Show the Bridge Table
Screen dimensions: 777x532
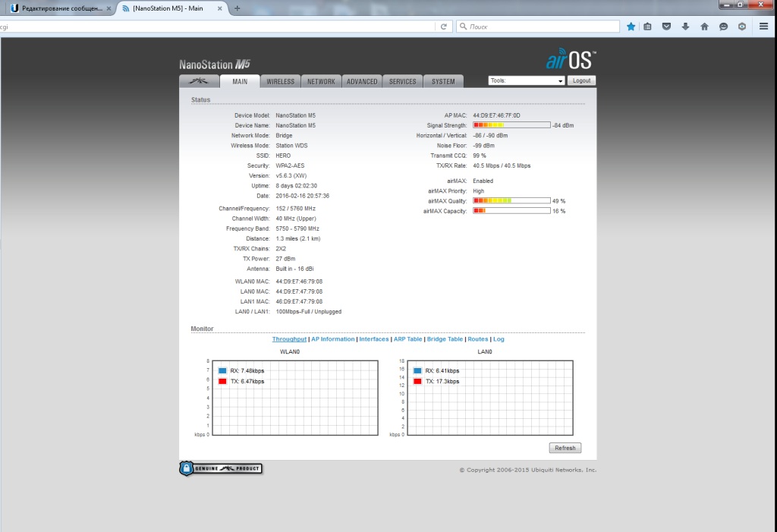(x=445, y=339)
